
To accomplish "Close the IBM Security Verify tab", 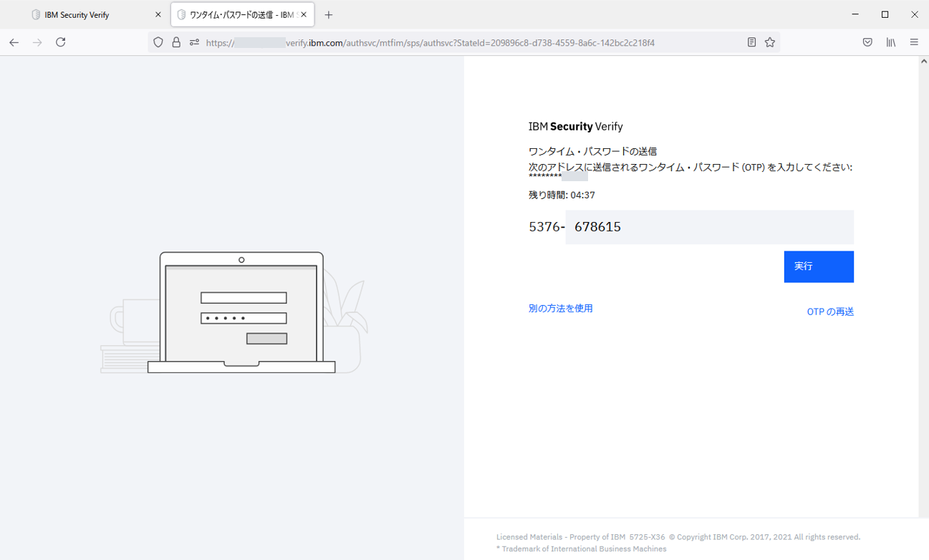I will pos(158,15).
